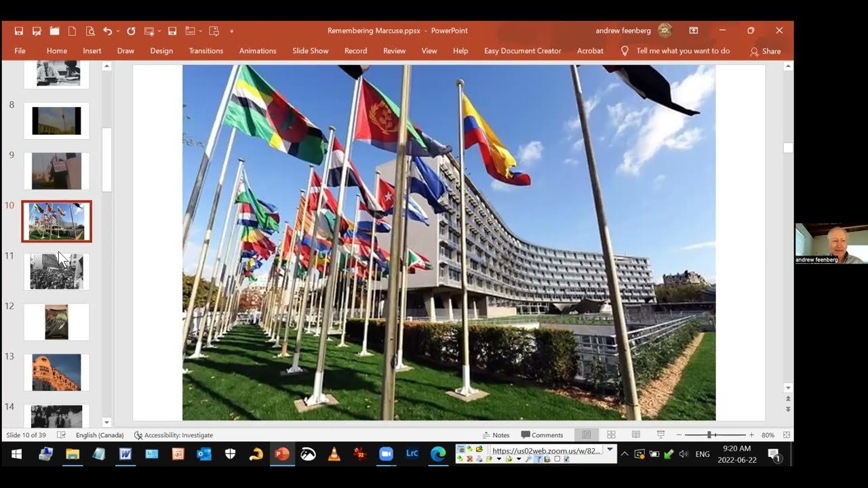Viewport: 868px width, 488px height.
Task: Open the Customize Quick Access Toolbar dropdown
Action: click(231, 30)
